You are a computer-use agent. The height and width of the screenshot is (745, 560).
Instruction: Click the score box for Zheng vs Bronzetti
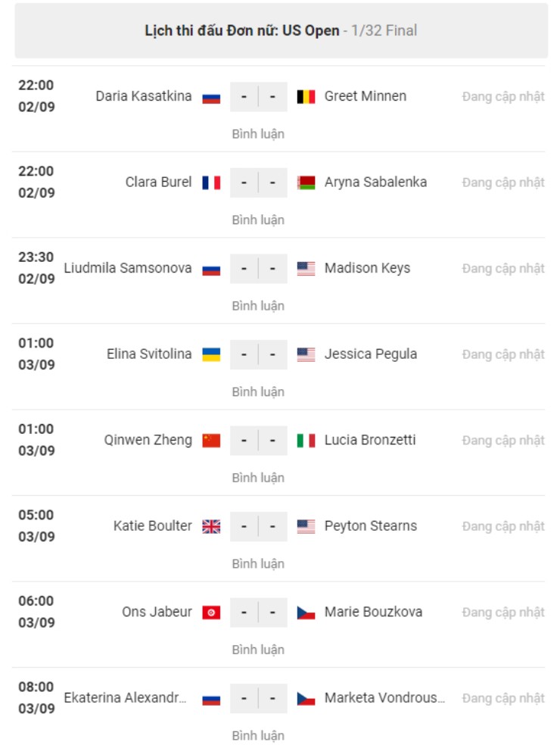pyautogui.click(x=258, y=441)
